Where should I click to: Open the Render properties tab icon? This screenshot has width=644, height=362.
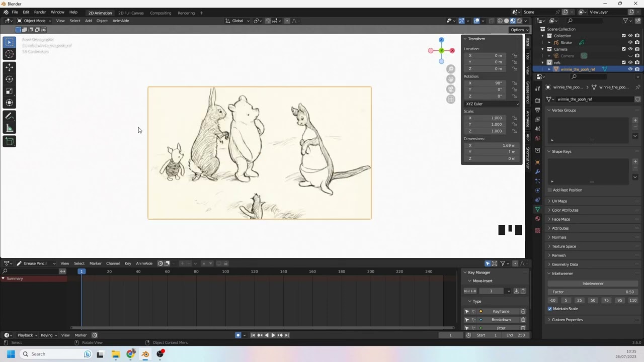click(537, 100)
